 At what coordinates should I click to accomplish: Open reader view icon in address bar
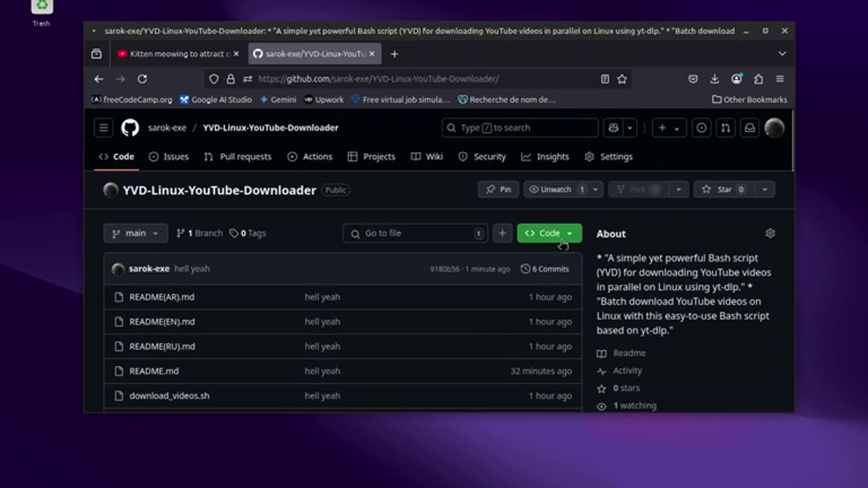point(605,79)
